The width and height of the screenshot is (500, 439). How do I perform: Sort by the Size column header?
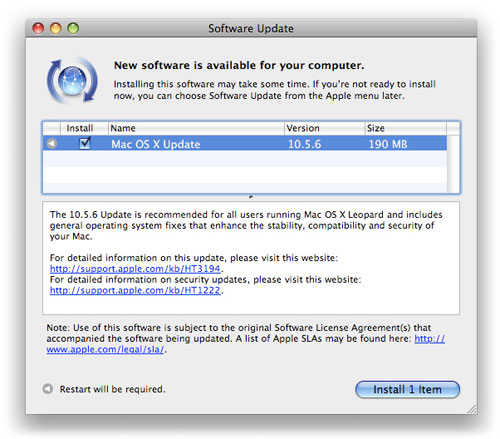(405, 128)
